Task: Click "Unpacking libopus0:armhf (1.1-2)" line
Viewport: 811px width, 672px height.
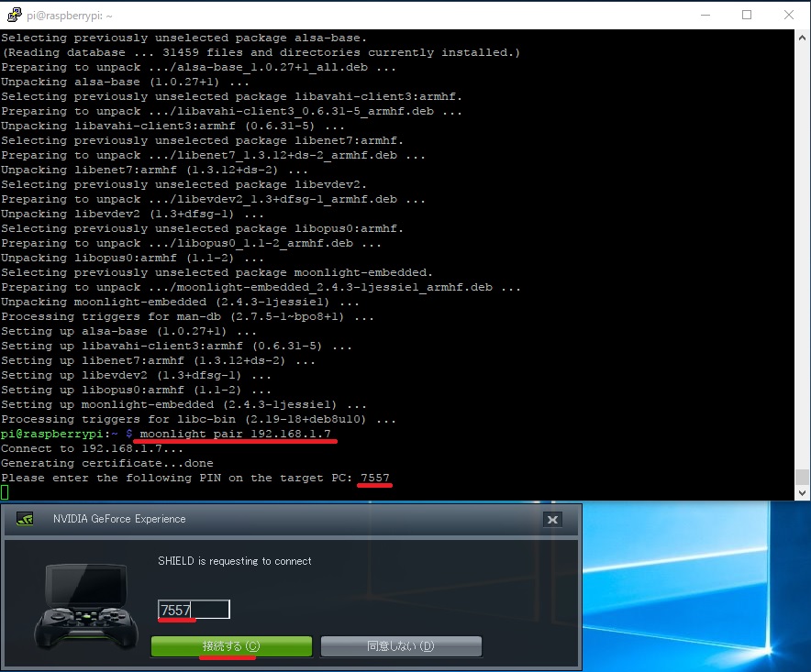Action: pyautogui.click(x=132, y=258)
